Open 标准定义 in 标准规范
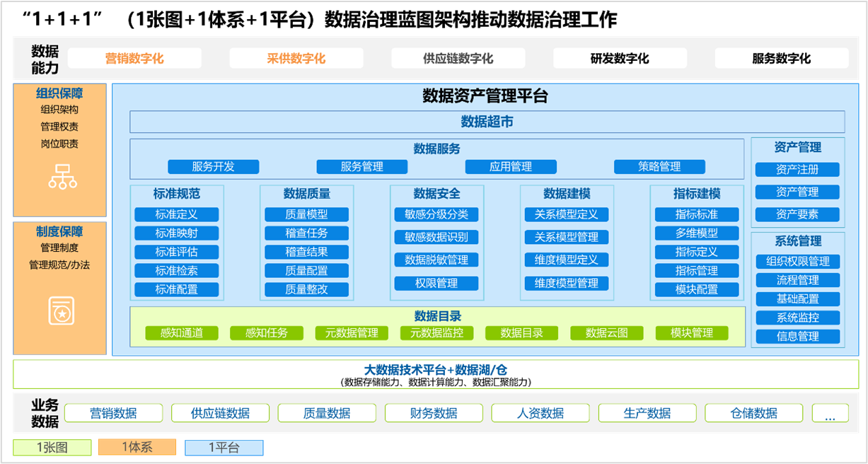 pos(176,214)
